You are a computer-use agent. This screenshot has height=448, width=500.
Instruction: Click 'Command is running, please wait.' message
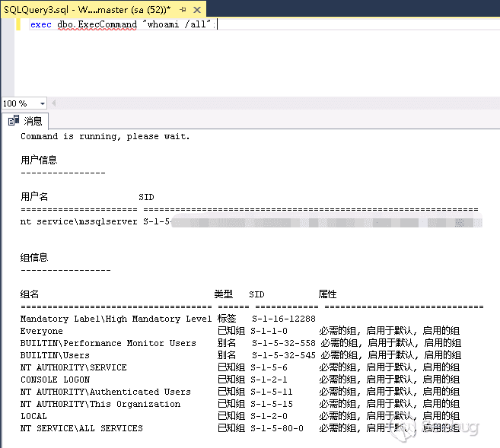coord(105,136)
